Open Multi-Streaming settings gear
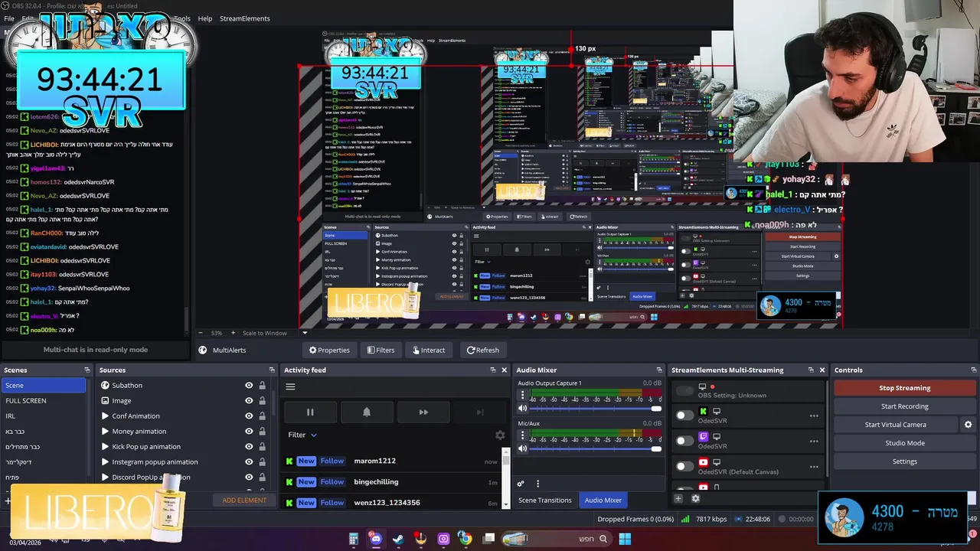 point(695,498)
